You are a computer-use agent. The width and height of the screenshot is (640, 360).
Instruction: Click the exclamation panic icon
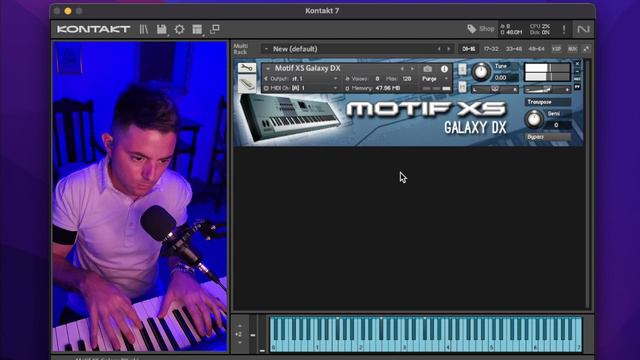(x=564, y=29)
